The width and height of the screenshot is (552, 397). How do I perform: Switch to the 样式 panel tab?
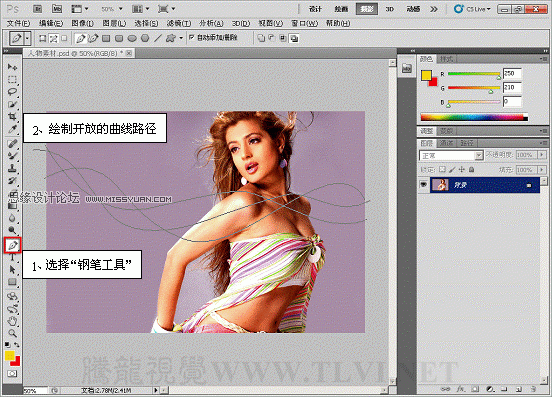[x=446, y=59]
